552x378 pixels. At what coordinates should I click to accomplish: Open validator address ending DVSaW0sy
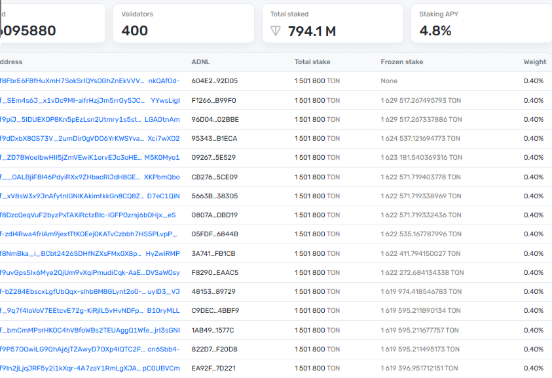(90, 272)
